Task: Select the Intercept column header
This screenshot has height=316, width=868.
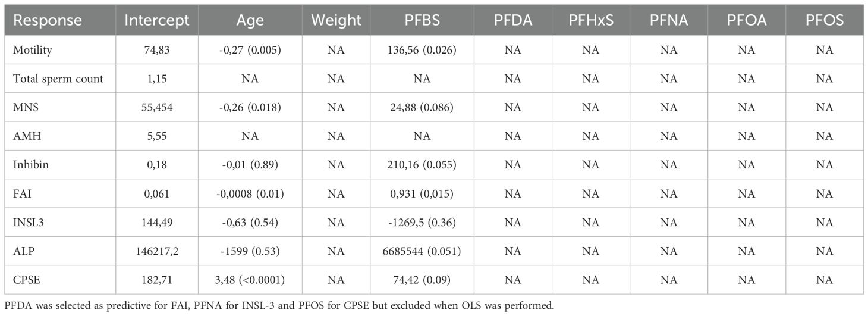Action: 156,20
